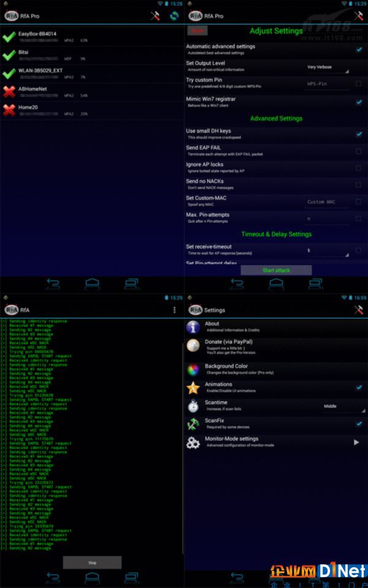Tap the red X beside ABHomeNet
Screen dimensions: 368x588
tap(9, 92)
